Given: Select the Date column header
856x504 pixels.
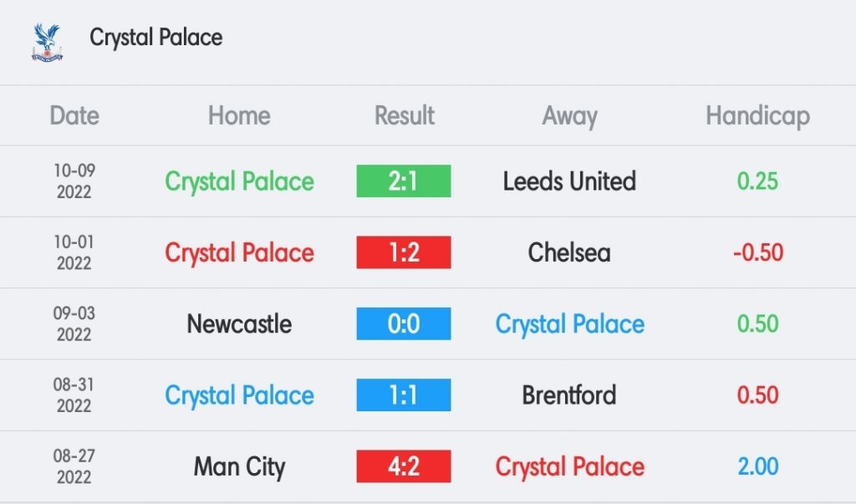Looking at the screenshot, I should point(74,116).
